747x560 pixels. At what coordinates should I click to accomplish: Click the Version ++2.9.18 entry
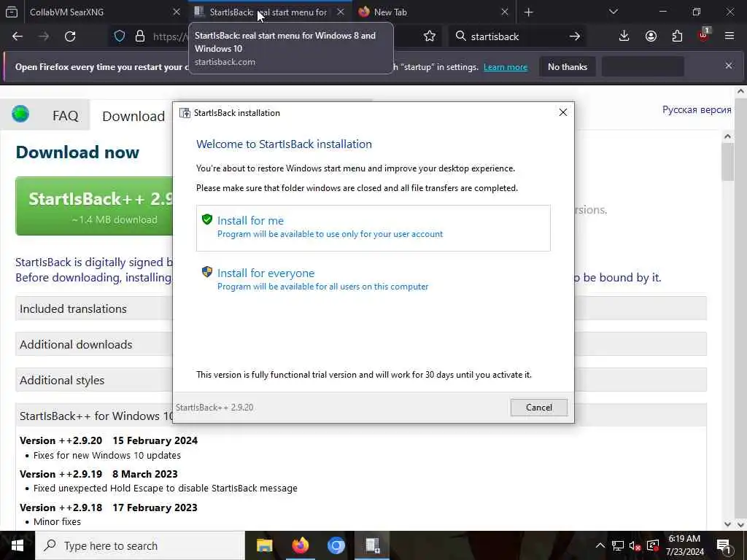tap(109, 507)
